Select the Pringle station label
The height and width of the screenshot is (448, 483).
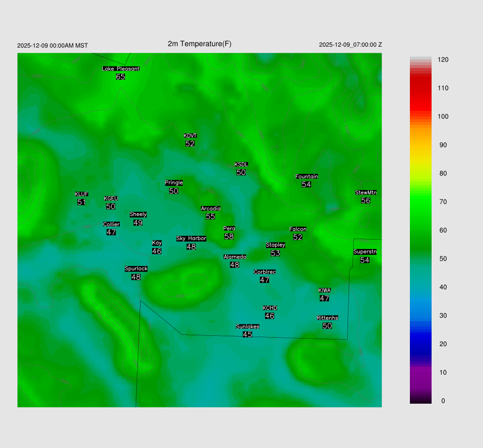click(x=174, y=183)
